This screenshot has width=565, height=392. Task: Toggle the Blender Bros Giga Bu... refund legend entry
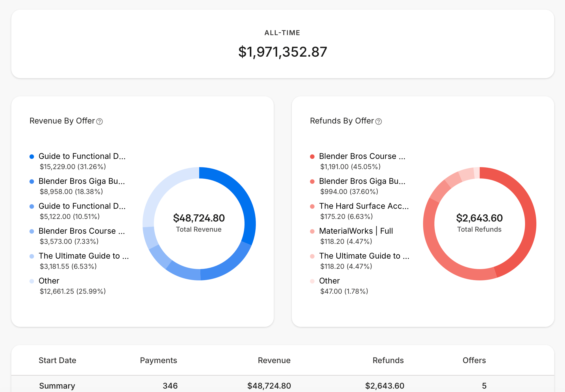363,181
